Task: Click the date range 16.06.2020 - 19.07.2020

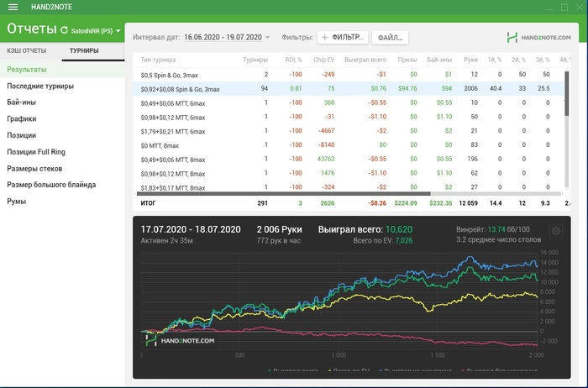Action: pos(223,37)
